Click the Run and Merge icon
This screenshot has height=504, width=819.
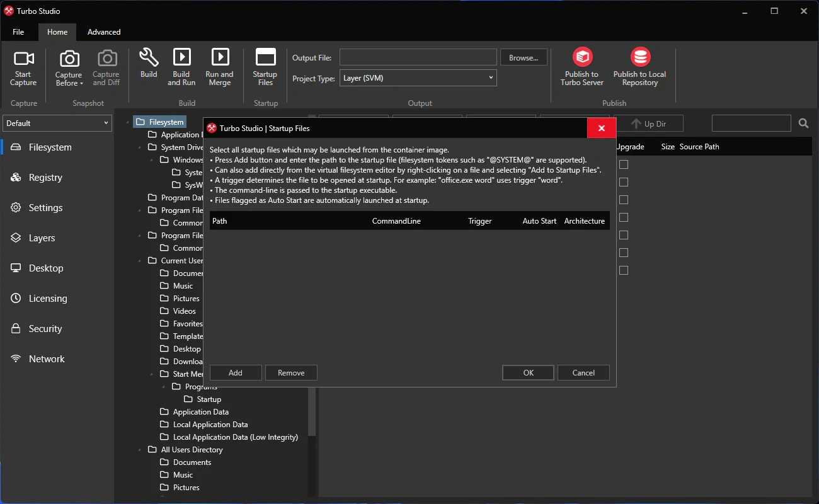click(220, 57)
